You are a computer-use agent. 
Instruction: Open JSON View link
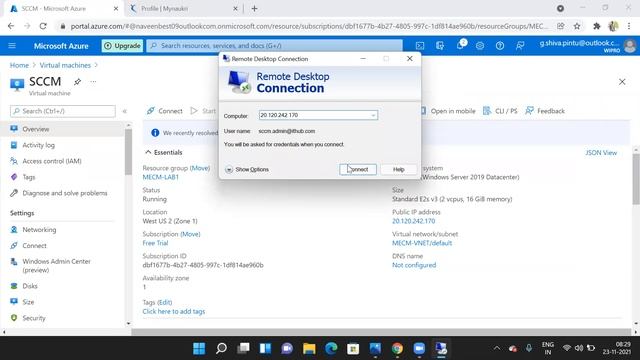point(601,153)
